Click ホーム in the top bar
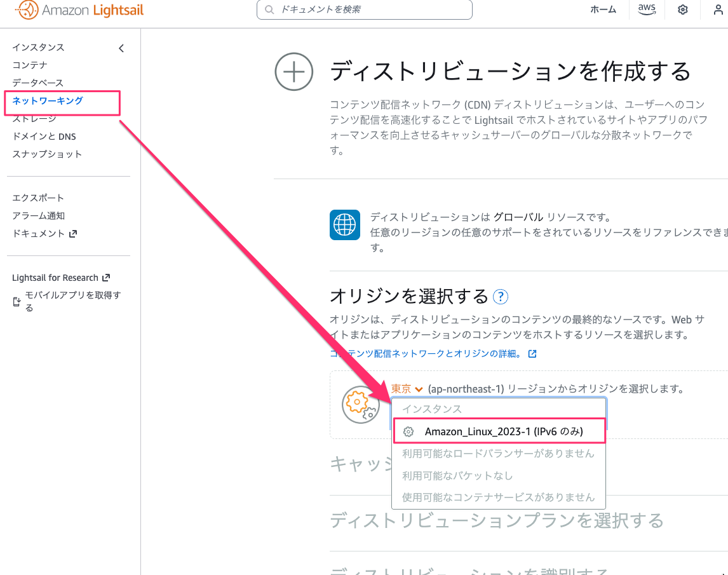Screen dimensions: 728x575 click(603, 10)
